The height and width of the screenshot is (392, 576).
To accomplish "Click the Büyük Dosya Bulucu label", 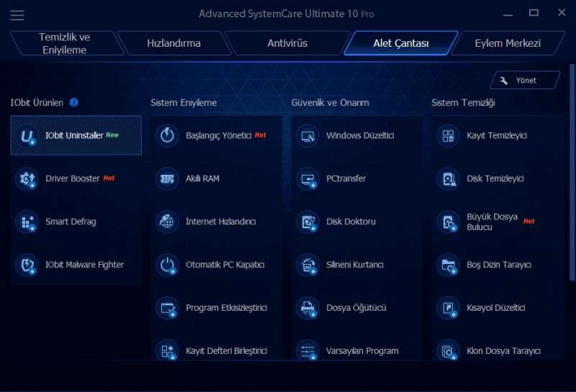I will point(492,222).
